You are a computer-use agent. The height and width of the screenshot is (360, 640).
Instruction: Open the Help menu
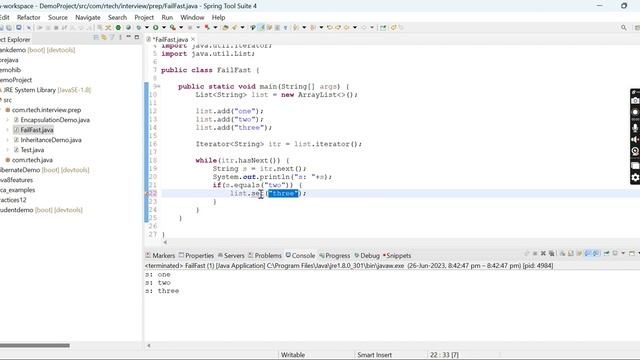(218, 18)
